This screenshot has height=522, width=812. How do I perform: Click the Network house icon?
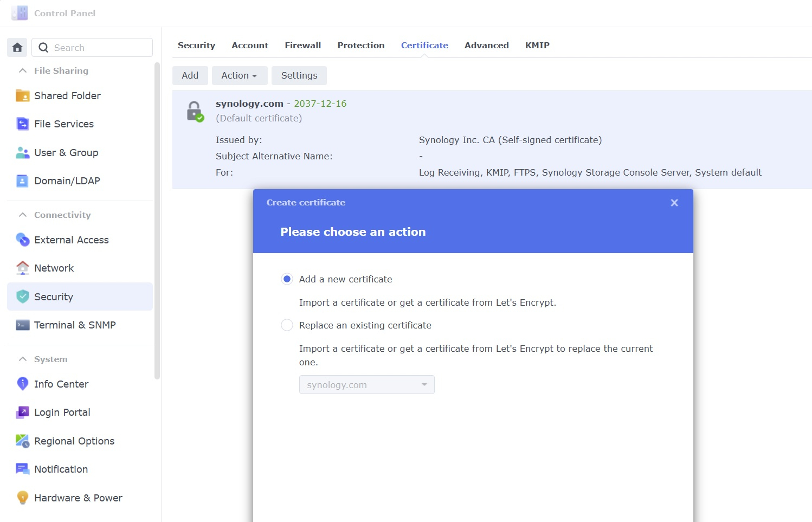[x=23, y=268]
